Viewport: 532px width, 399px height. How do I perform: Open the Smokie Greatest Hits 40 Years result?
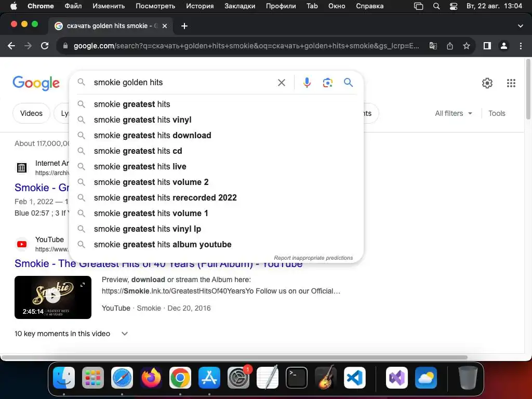coord(158,263)
